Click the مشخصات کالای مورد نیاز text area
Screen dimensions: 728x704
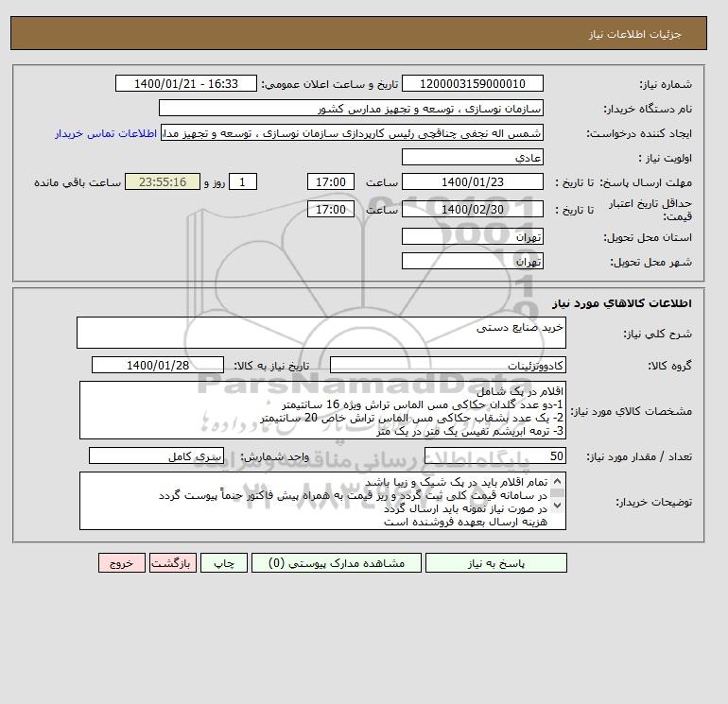coord(322,410)
